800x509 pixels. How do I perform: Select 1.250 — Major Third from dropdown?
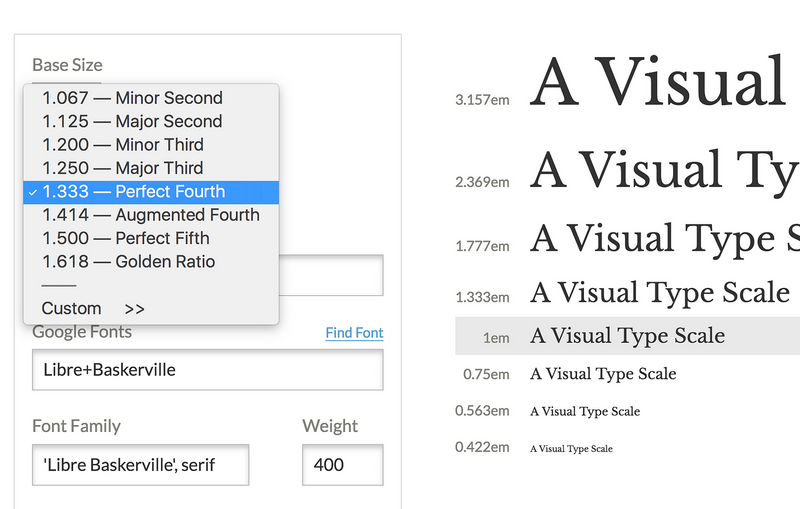click(151, 168)
